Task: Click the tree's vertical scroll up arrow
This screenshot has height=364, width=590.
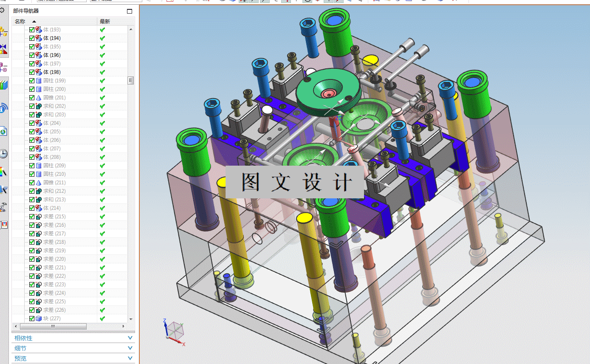Action: pos(131,30)
